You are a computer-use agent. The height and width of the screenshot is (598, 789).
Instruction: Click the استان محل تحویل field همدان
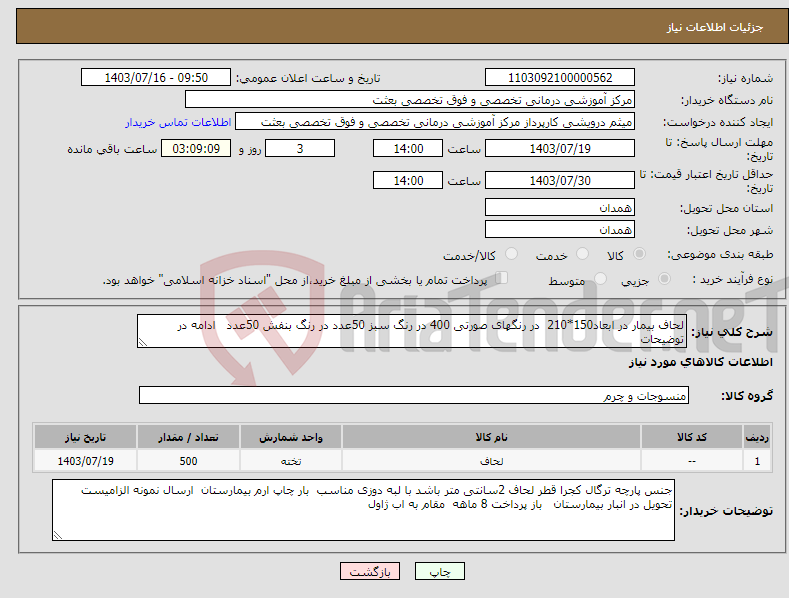pyautogui.click(x=560, y=207)
